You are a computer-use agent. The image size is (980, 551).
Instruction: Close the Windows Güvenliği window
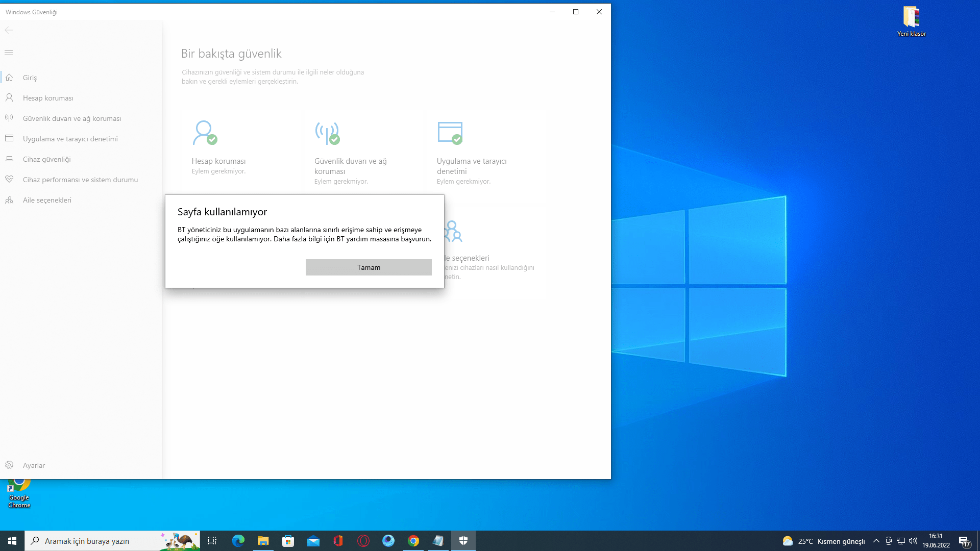(x=599, y=12)
